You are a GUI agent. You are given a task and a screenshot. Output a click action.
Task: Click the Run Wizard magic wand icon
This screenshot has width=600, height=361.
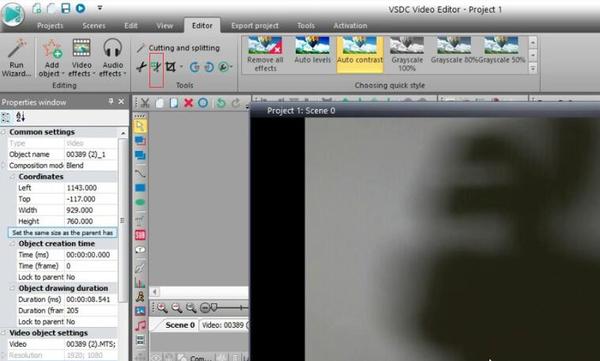[16, 49]
